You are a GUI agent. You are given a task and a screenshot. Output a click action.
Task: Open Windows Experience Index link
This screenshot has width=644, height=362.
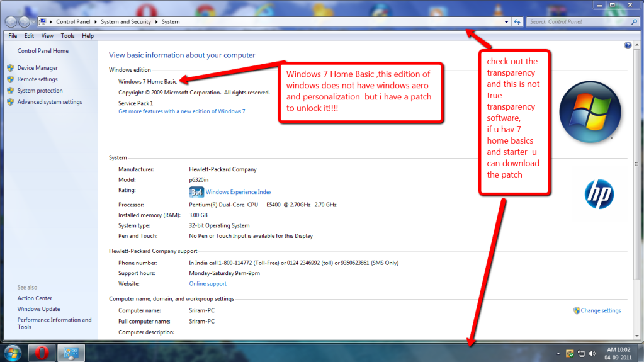pos(238,192)
